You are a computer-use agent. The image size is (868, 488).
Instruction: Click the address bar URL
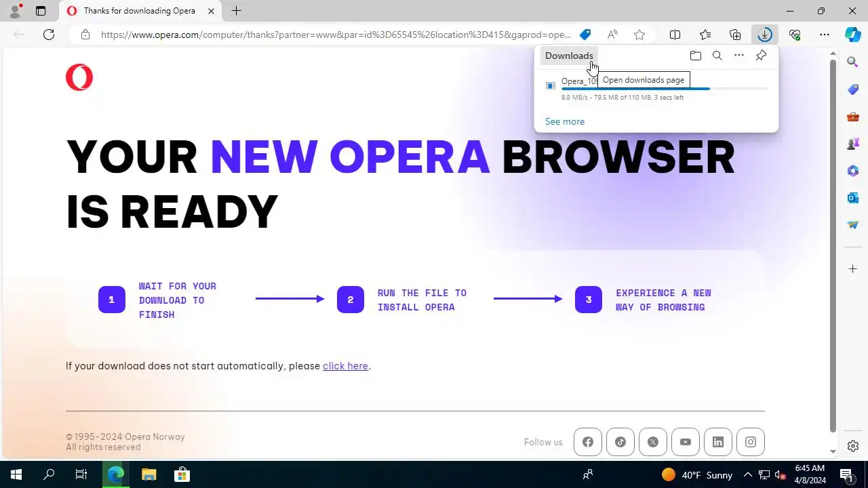point(336,35)
